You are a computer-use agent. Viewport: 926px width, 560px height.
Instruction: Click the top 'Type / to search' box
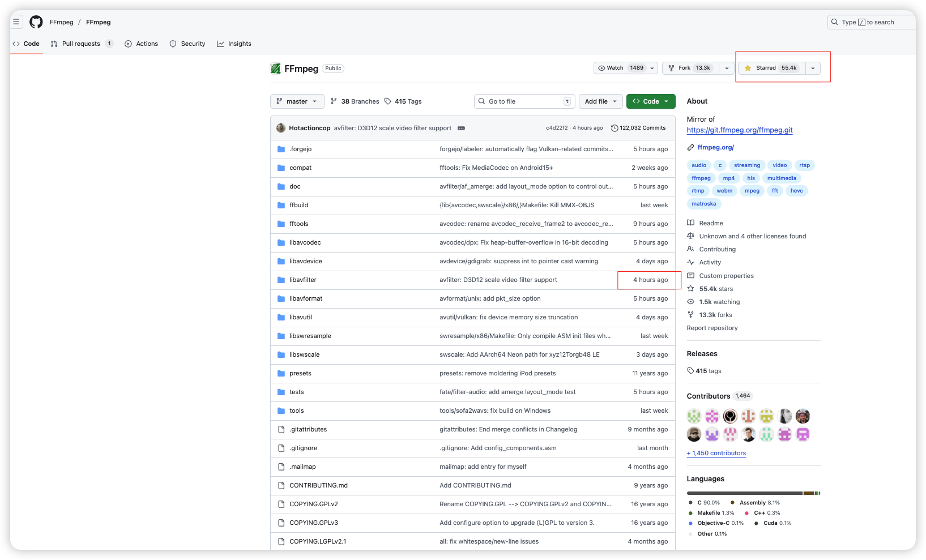click(x=871, y=22)
